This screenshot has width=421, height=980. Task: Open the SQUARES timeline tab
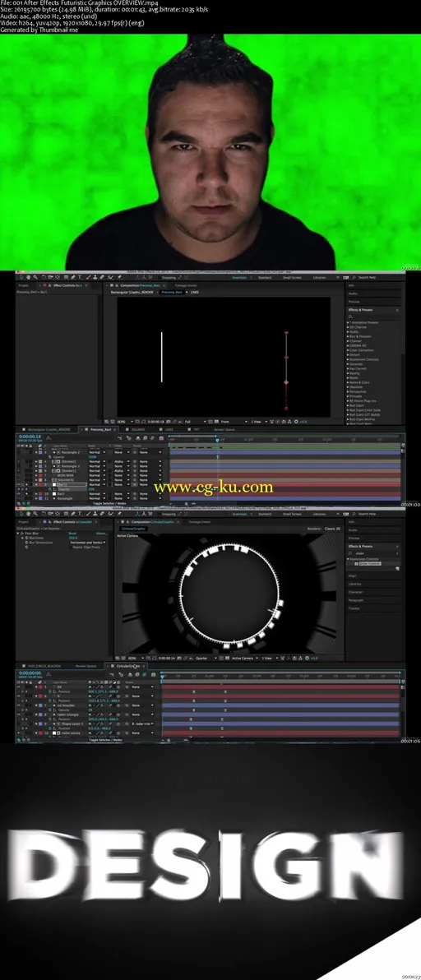click(137, 429)
